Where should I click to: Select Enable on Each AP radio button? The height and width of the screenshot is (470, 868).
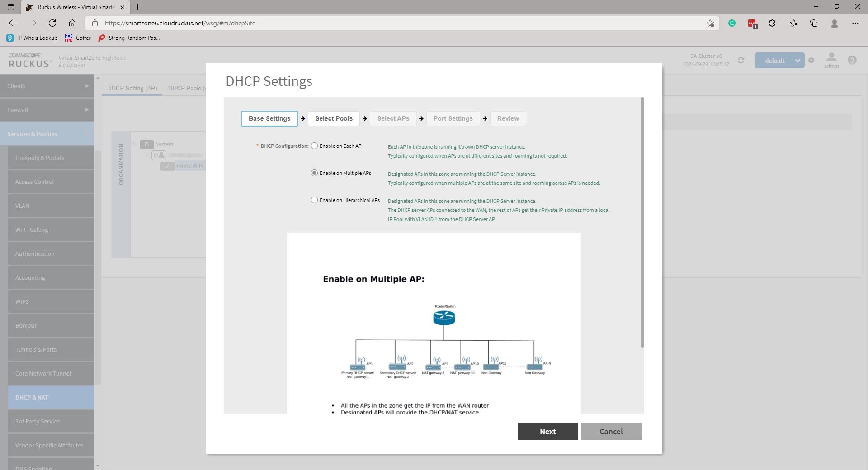click(315, 146)
